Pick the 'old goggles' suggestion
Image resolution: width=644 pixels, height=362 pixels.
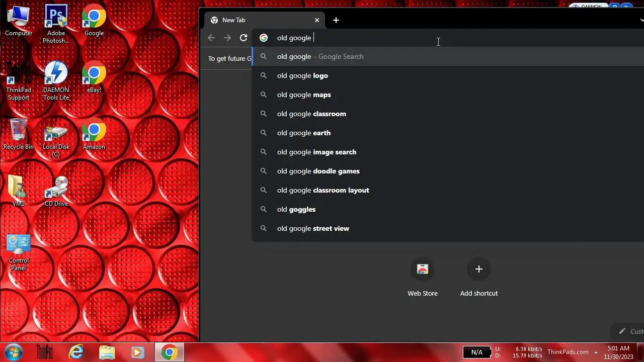(x=448, y=209)
